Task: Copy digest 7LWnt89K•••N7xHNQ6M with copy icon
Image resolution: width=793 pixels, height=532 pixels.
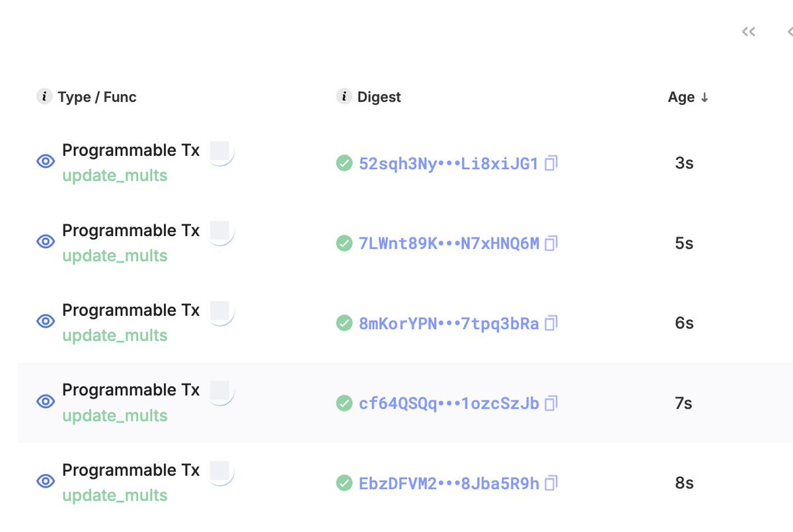Action: click(x=551, y=243)
